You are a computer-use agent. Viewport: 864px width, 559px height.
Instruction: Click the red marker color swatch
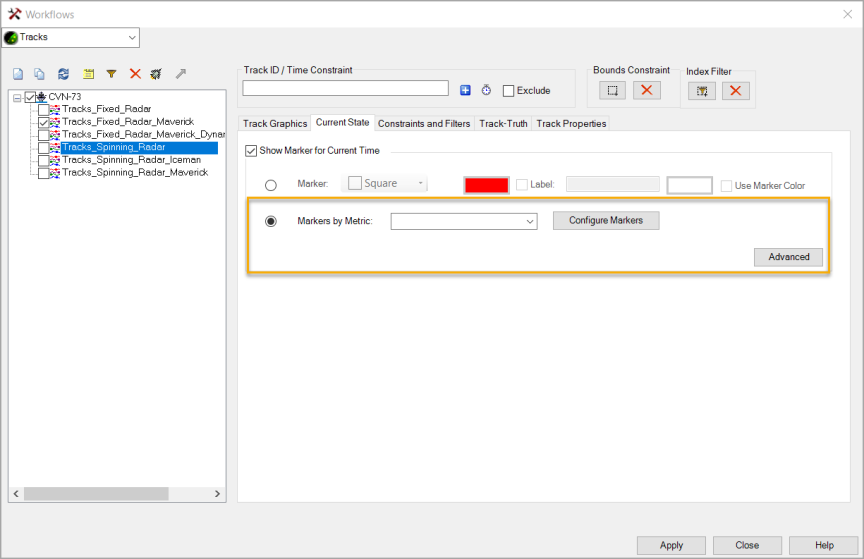coord(486,185)
